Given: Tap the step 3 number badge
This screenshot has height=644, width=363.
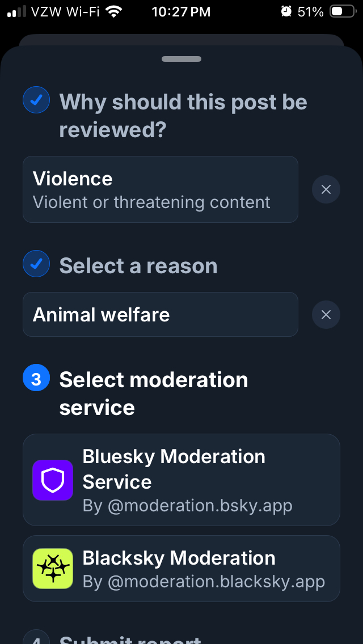Looking at the screenshot, I should pyautogui.click(x=36, y=379).
